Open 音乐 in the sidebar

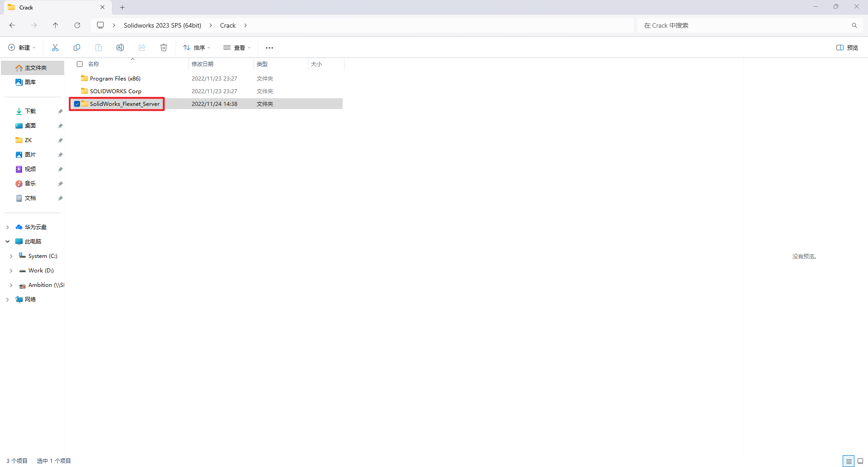pyautogui.click(x=30, y=184)
